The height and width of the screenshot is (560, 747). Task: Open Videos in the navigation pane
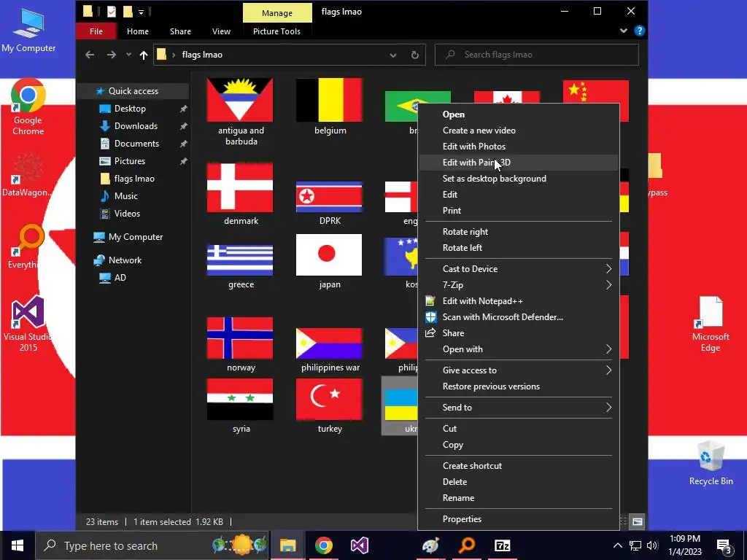127,214
